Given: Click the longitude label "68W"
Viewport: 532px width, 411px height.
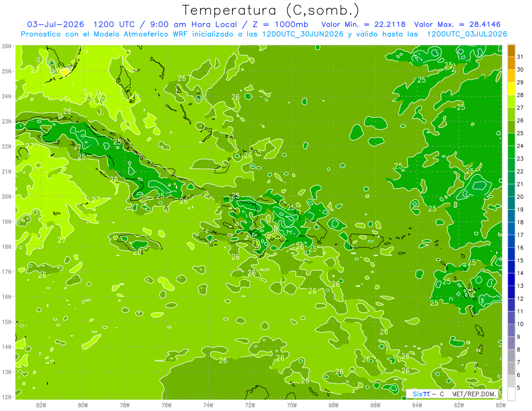Looking at the screenshot, I should pyautogui.click(x=333, y=405).
